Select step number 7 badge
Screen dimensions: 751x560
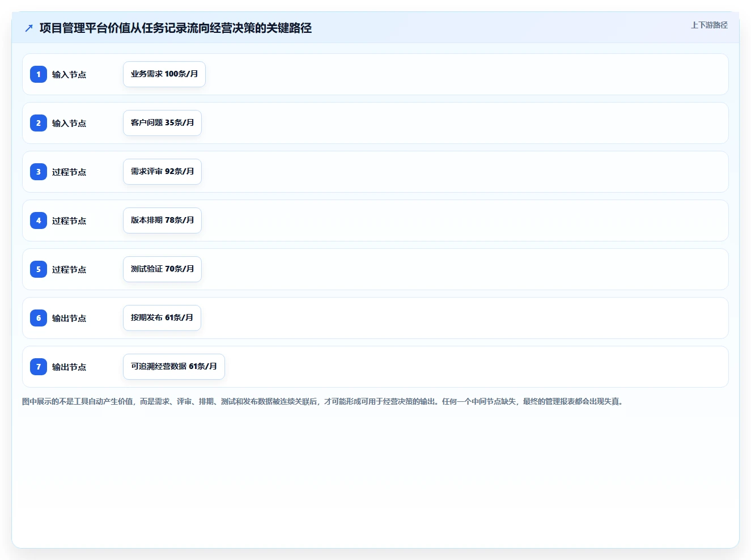[39, 367]
